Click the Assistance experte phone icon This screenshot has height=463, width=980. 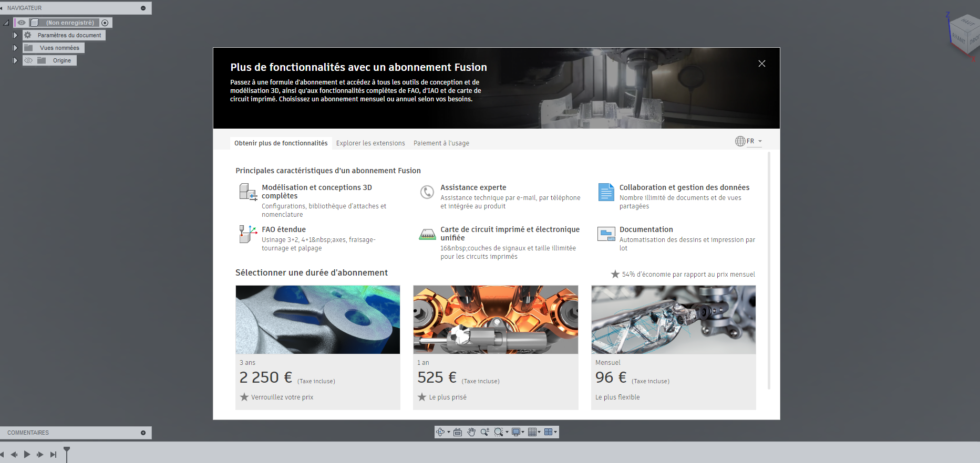[427, 192]
